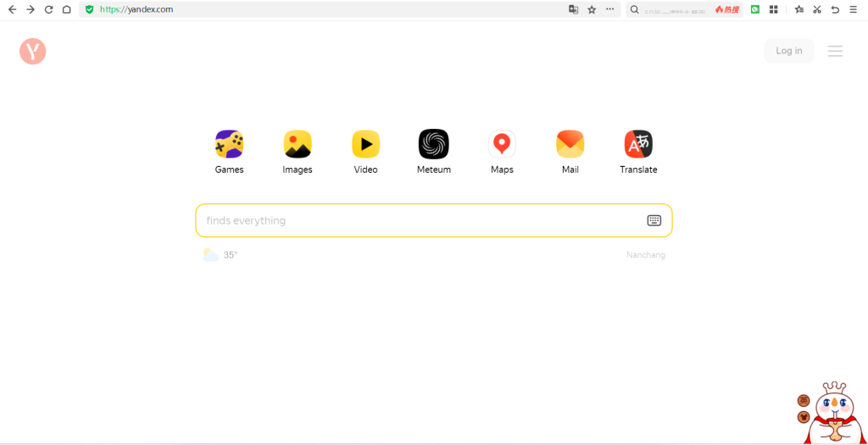Bookmark this page with the star icon
Image resolution: width=868 pixels, height=445 pixels.
coord(592,9)
